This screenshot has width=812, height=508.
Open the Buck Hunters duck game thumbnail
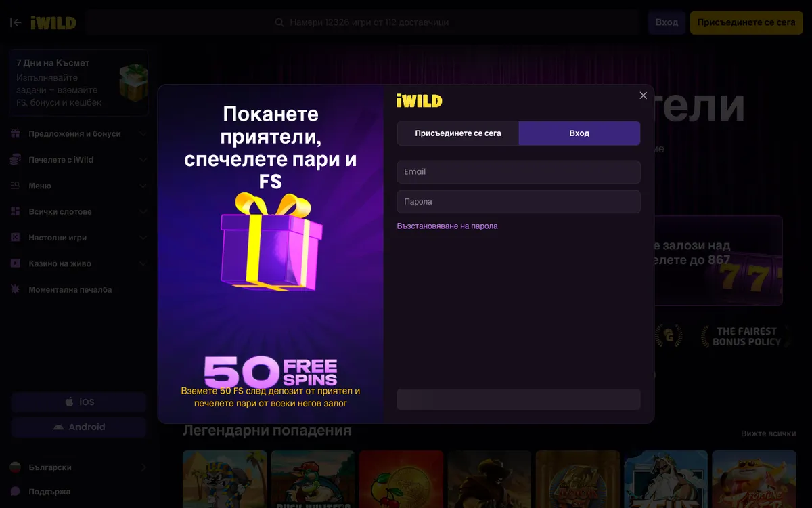tap(313, 479)
